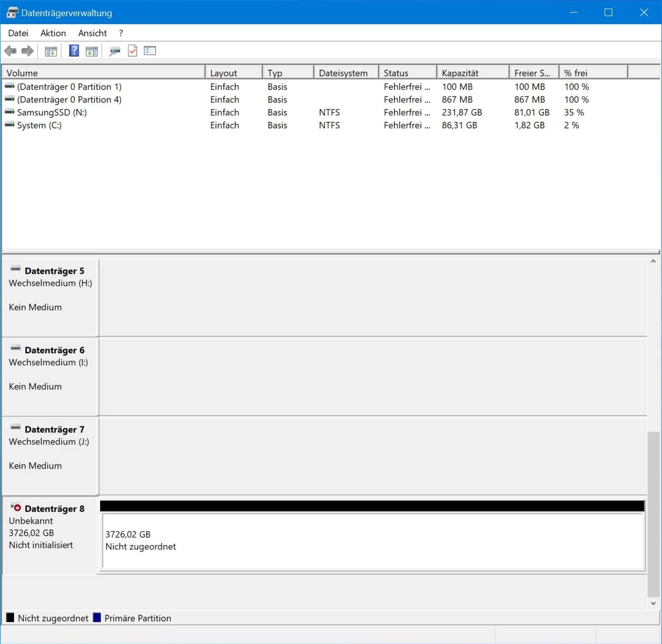This screenshot has width=662, height=644.
Task: Click the blue Primäre Partition legend swatch
Action: tap(97, 617)
